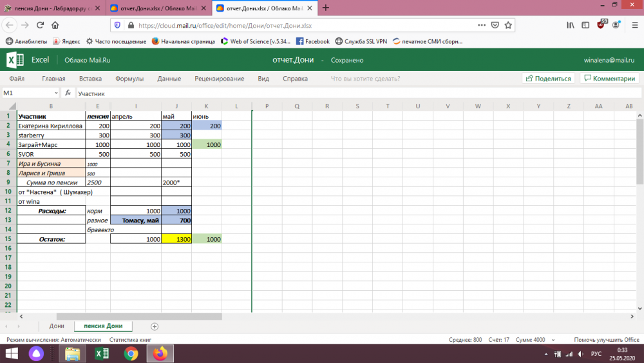The height and width of the screenshot is (363, 644).
Task: Open Firefox library icon in toolbar
Action: point(570,26)
